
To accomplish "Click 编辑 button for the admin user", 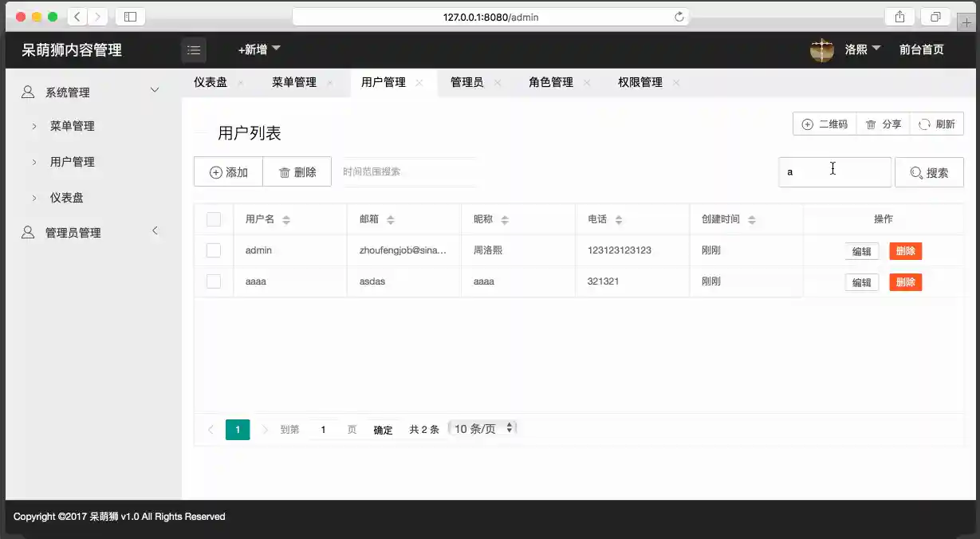I will [x=861, y=251].
